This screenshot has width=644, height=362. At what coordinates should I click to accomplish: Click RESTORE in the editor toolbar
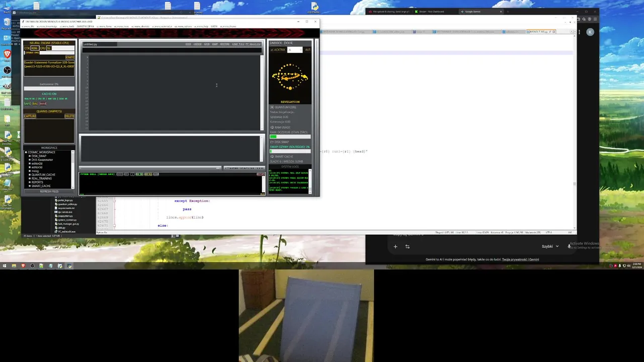[225, 44]
